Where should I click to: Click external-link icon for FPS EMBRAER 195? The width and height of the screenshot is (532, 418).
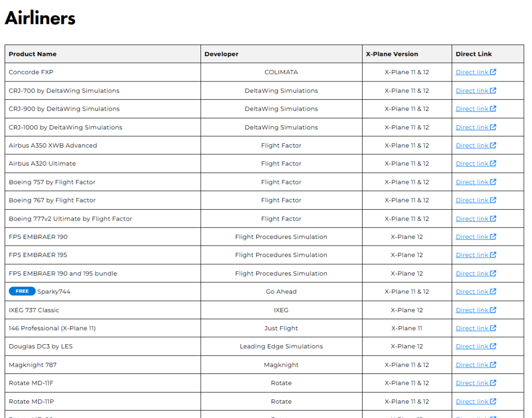[493, 254]
